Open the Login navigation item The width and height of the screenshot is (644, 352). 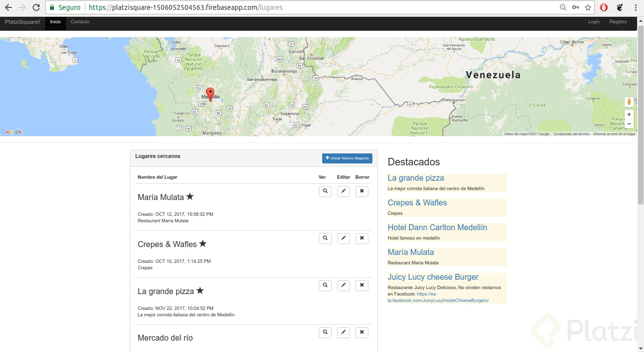(594, 22)
